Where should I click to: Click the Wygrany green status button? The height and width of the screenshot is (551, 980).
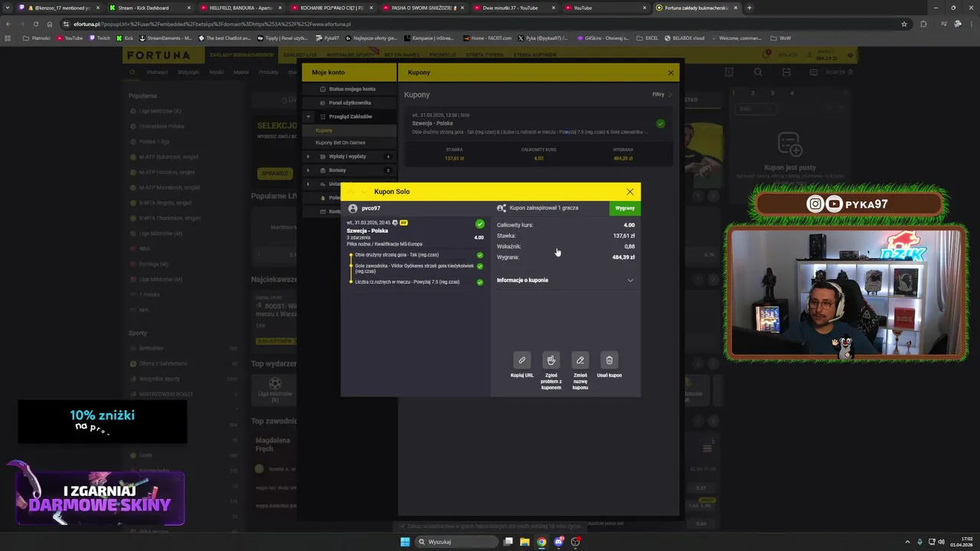point(625,208)
